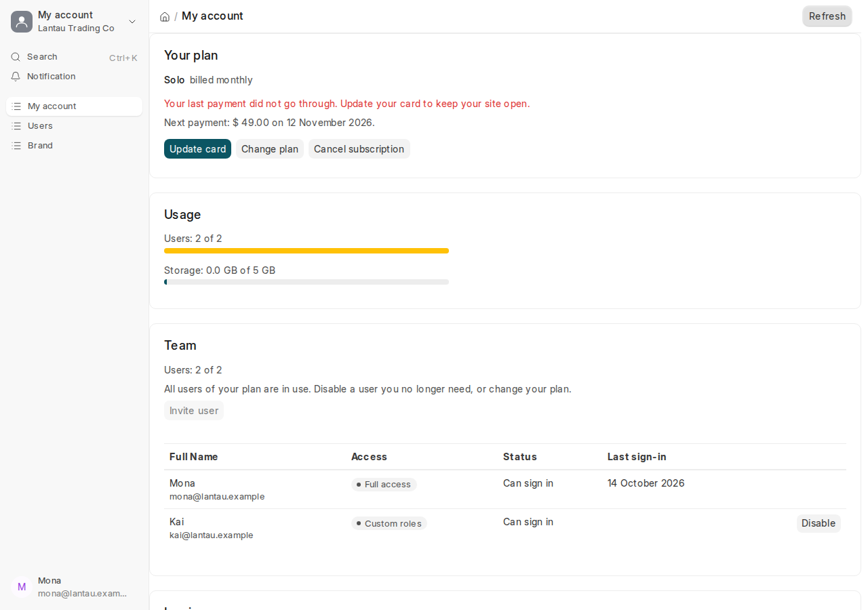Click the Invite user button

coord(194,411)
